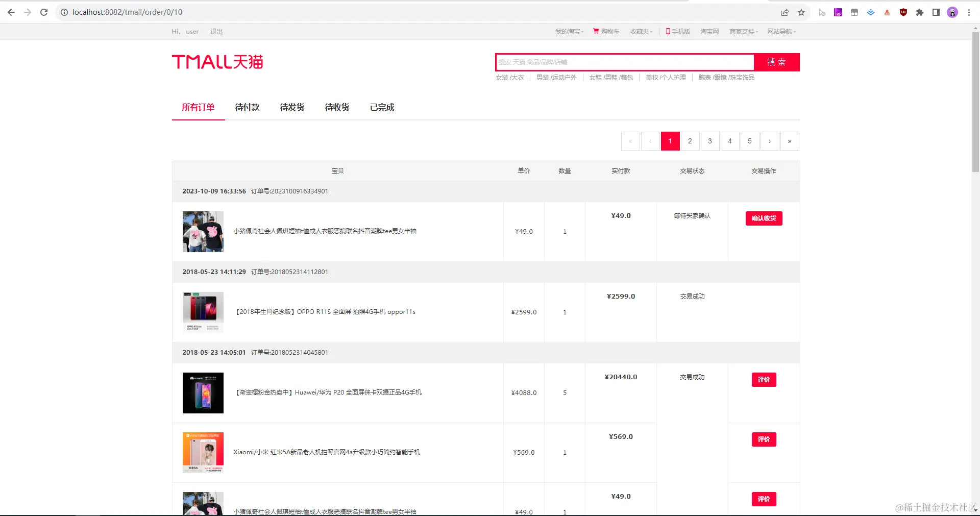Click the address bar URL
980x516 pixels.
click(127, 12)
